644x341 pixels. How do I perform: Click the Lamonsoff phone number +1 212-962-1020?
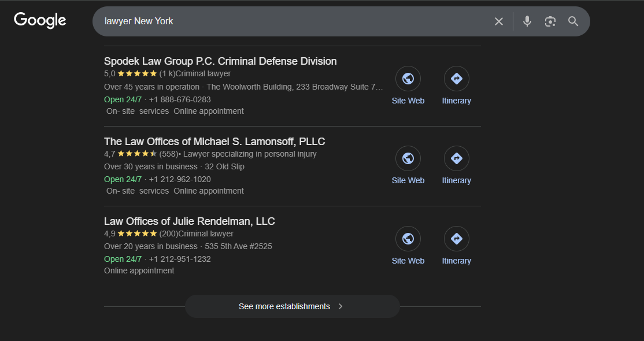(180, 179)
